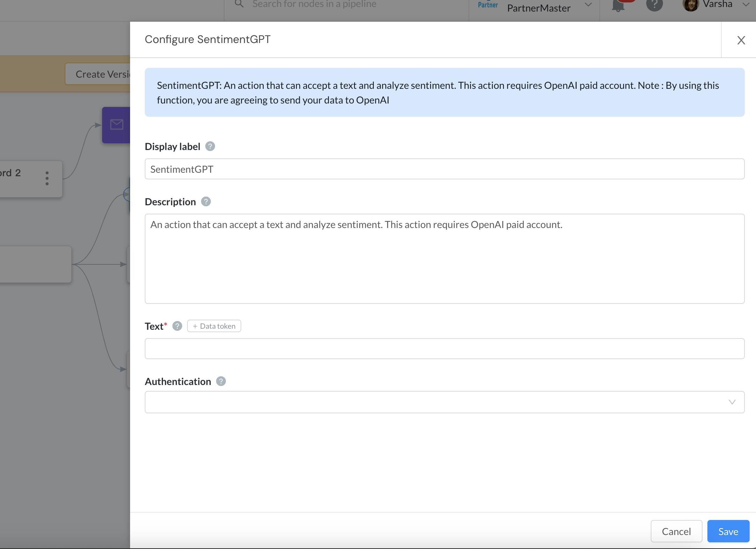Open the three-dot menu on record 2 node
The image size is (756, 549).
[x=47, y=178]
